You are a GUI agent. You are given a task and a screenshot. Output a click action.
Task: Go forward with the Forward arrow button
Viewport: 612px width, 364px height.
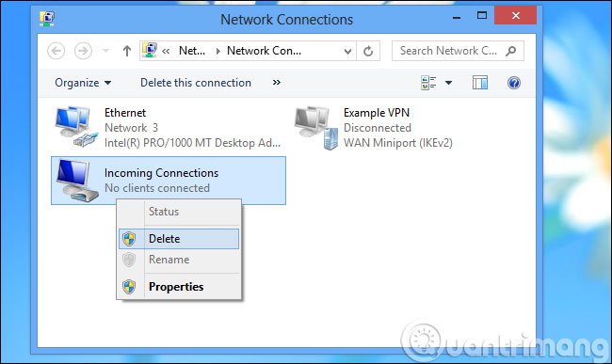(83, 51)
